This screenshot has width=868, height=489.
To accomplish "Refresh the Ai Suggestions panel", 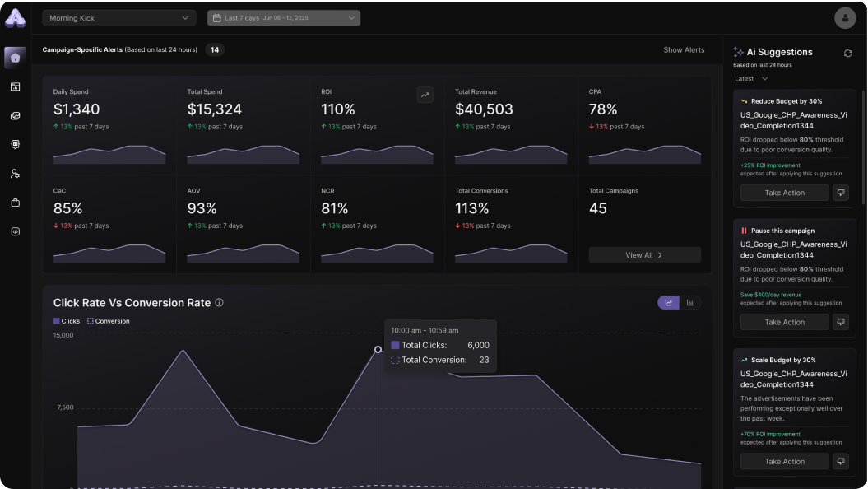I will [x=847, y=52].
